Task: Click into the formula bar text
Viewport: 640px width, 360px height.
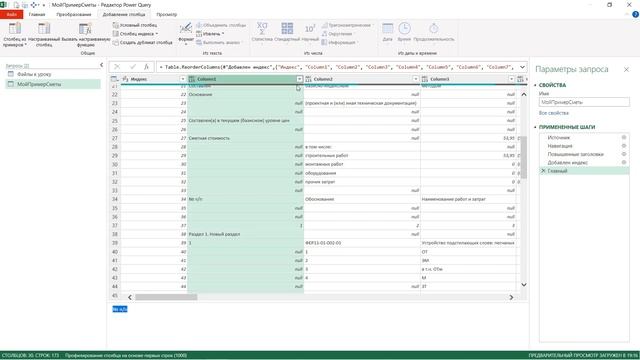Action: click(337, 67)
